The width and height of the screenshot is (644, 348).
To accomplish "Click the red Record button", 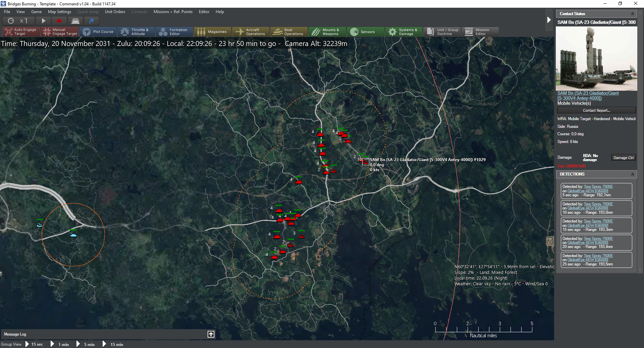I will [x=59, y=21].
